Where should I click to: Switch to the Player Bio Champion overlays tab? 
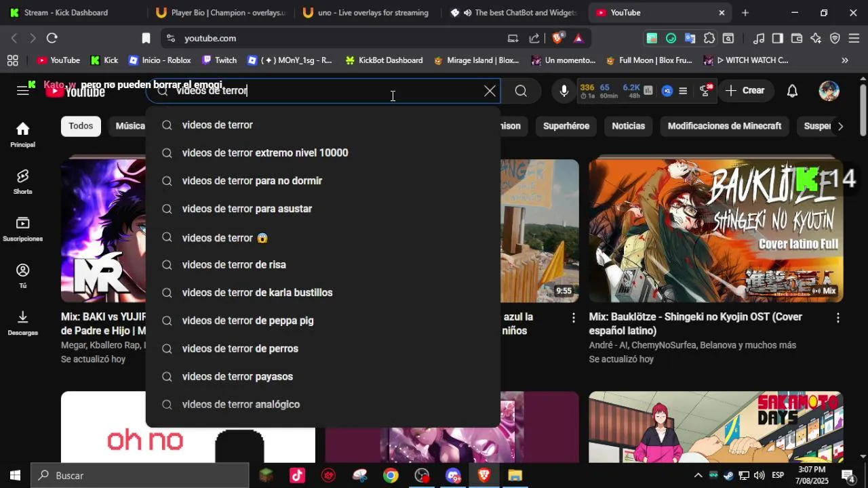[220, 12]
